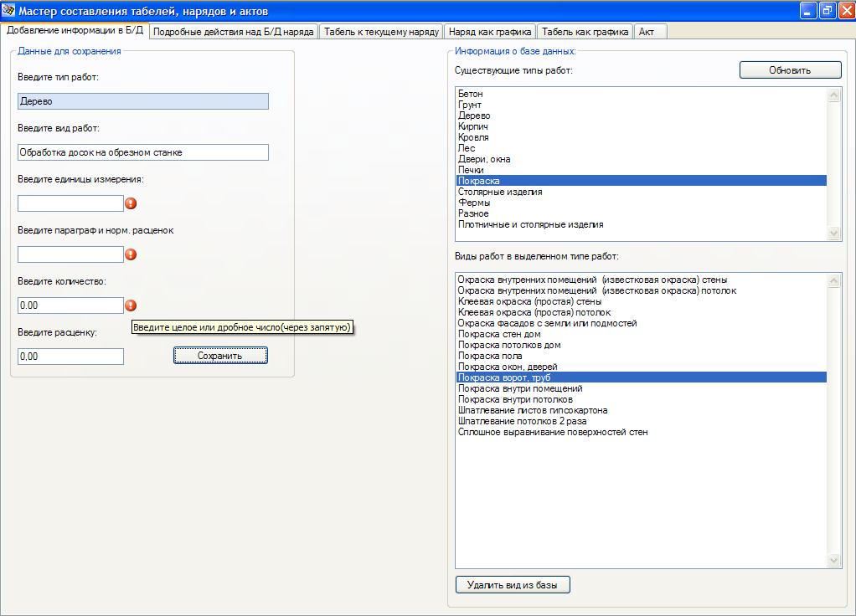Select 'Разное' in work types list
This screenshot has height=616, width=856.
642,213
